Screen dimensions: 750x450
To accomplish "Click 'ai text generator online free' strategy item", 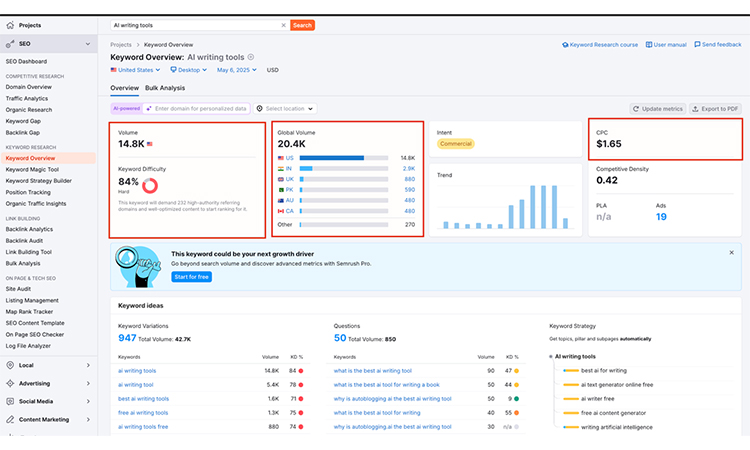I will coord(617,384).
